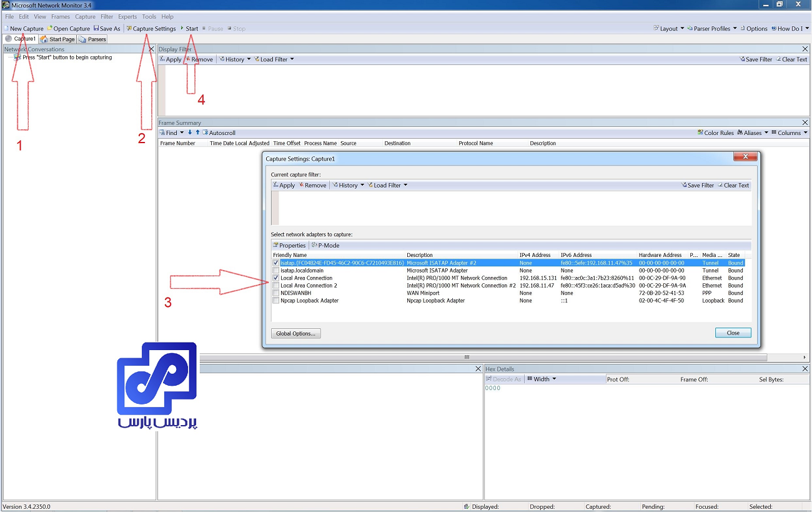Switch to the Parsers tab
The image size is (812, 512).
coord(92,39)
